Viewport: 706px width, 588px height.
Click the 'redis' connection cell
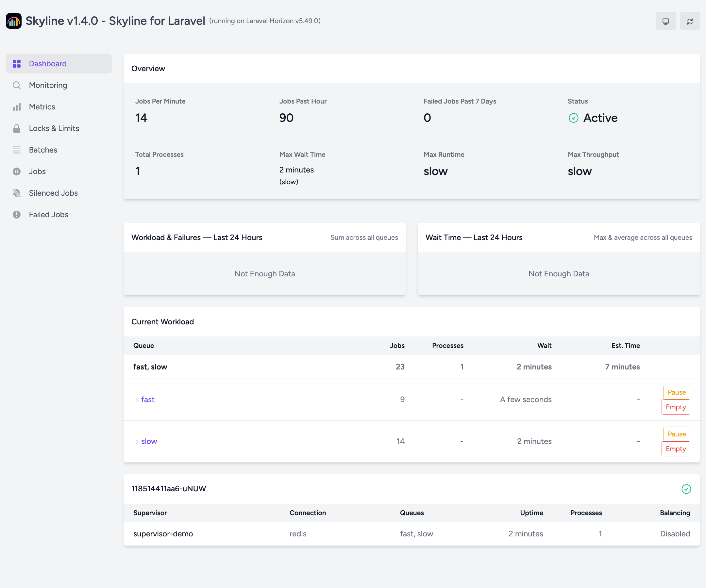point(298,533)
